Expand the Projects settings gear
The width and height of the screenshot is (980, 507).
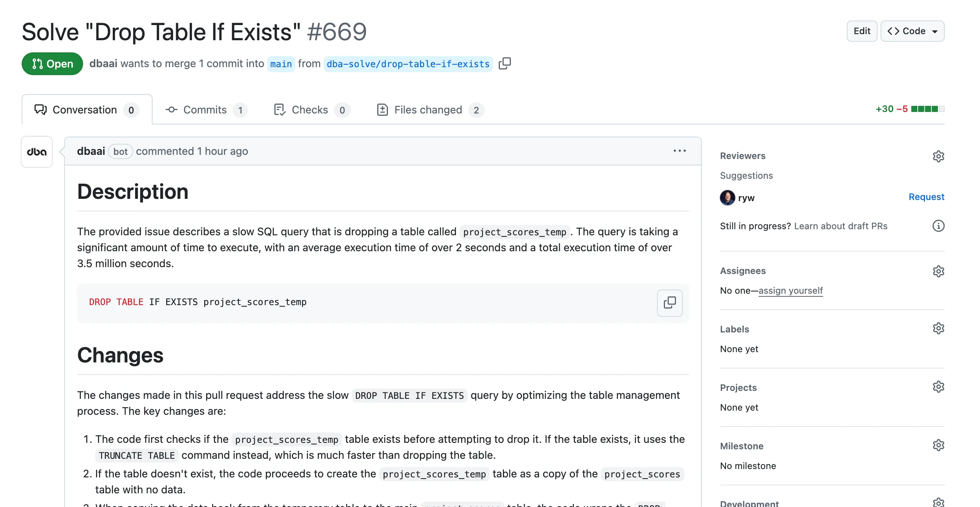pyautogui.click(x=938, y=386)
